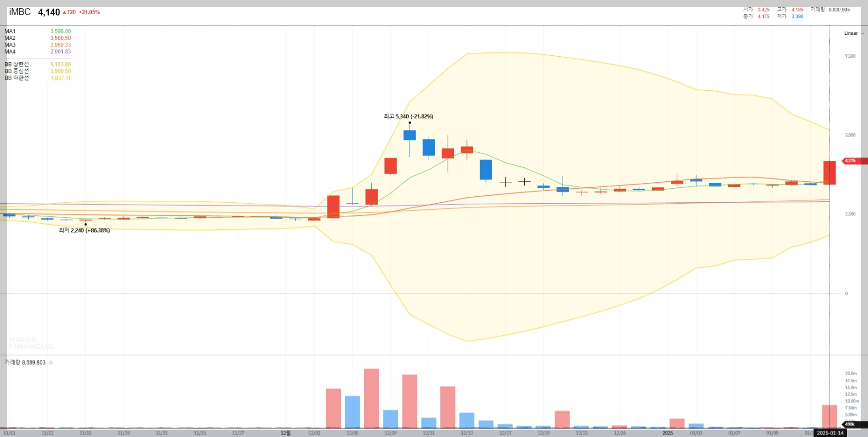868x437 pixels.
Task: Click the 시가 3,425 open price value
Action: (764, 10)
